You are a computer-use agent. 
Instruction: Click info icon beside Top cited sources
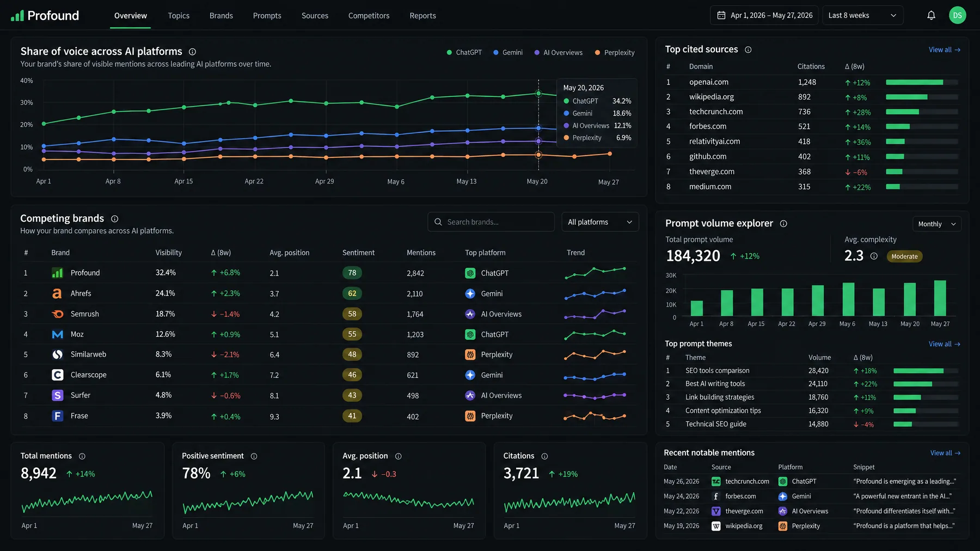(x=748, y=50)
